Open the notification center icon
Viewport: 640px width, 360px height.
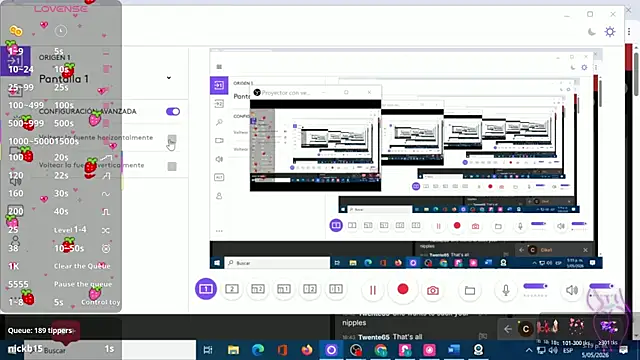(x=623, y=350)
